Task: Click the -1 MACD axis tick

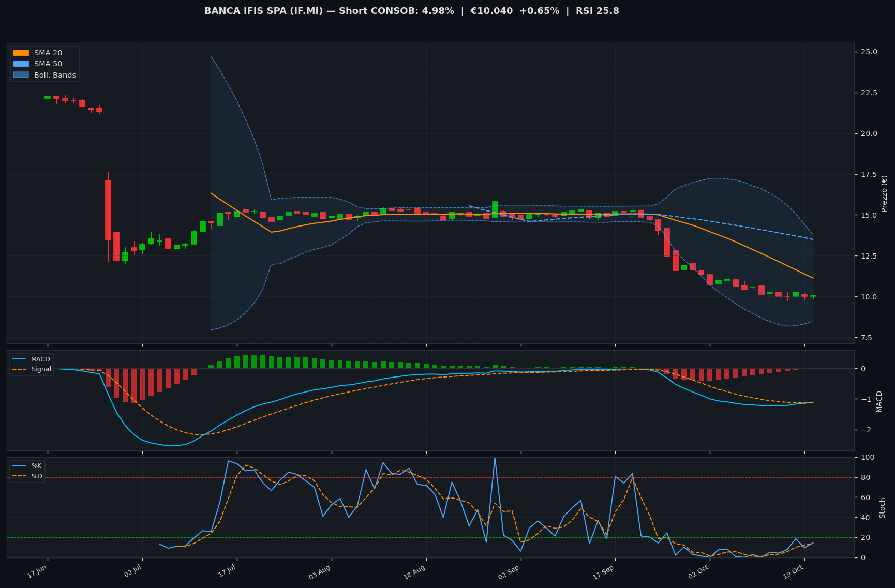Action: (x=866, y=399)
